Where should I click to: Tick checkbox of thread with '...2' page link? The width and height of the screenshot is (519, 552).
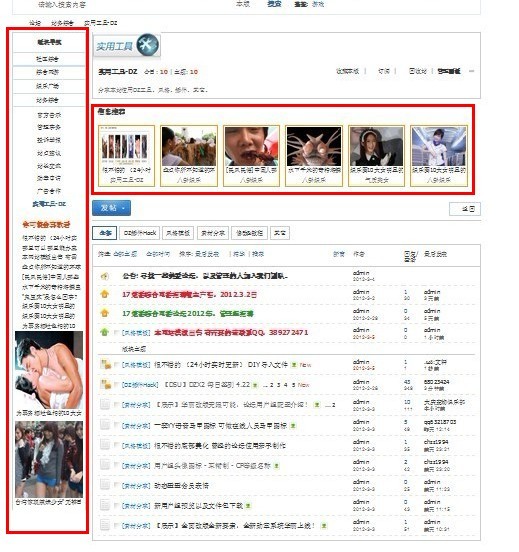pyautogui.click(x=116, y=405)
